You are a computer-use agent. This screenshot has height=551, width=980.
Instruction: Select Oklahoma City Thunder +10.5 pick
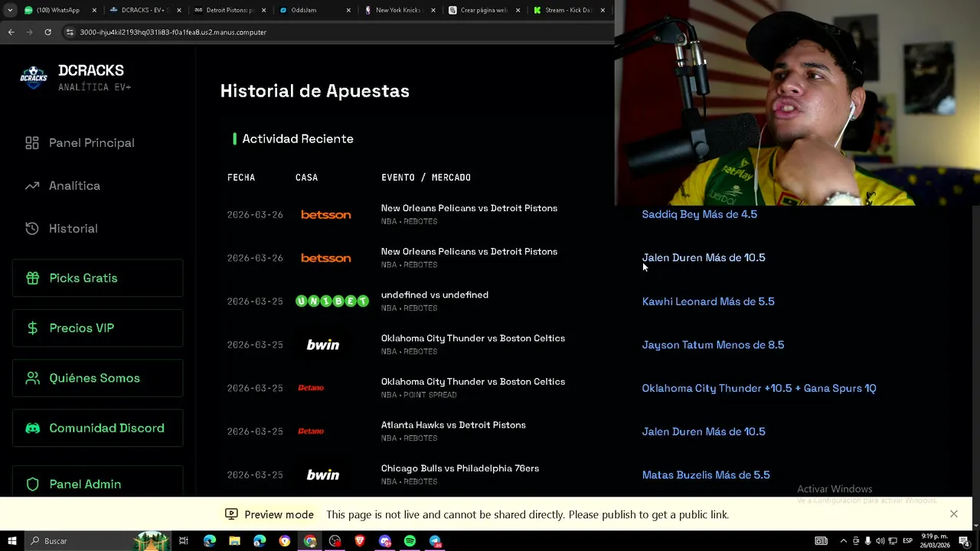click(x=759, y=388)
